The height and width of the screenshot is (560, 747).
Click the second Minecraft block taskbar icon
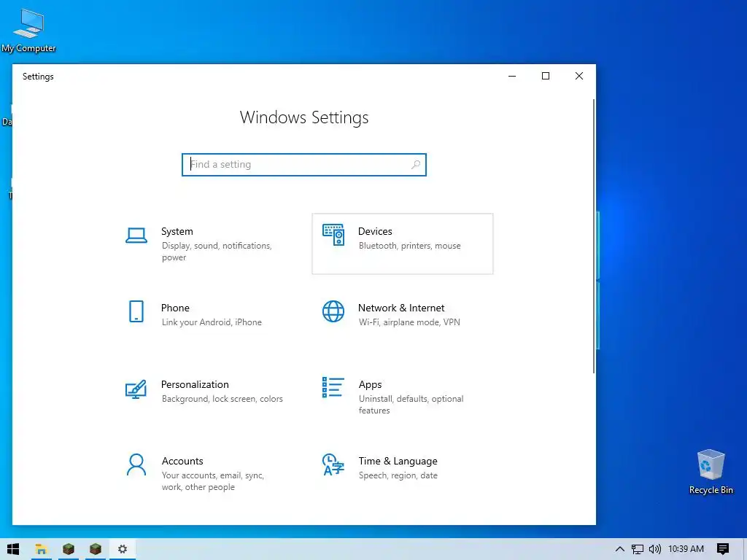96,549
